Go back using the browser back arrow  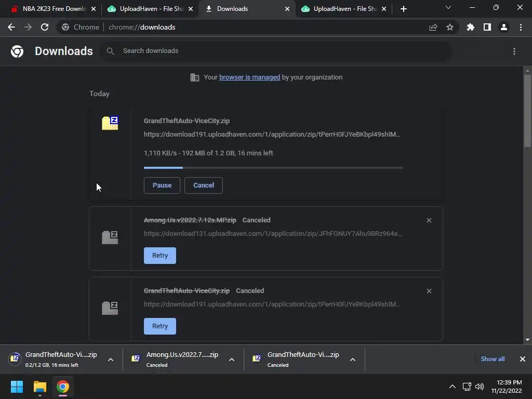pos(11,27)
